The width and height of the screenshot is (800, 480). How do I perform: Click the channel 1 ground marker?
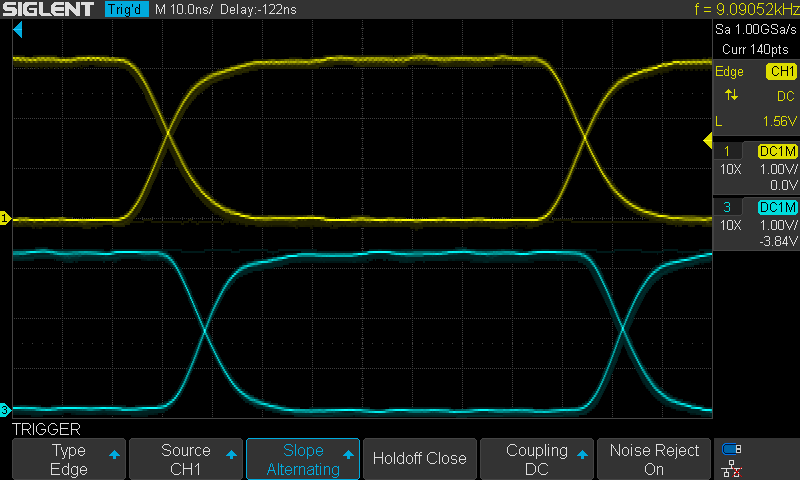point(5,218)
